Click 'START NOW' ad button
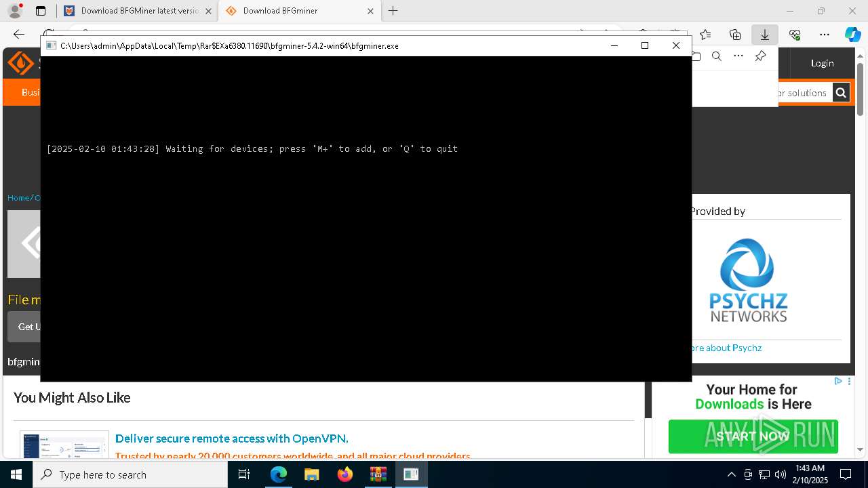The image size is (868, 488). [753, 436]
